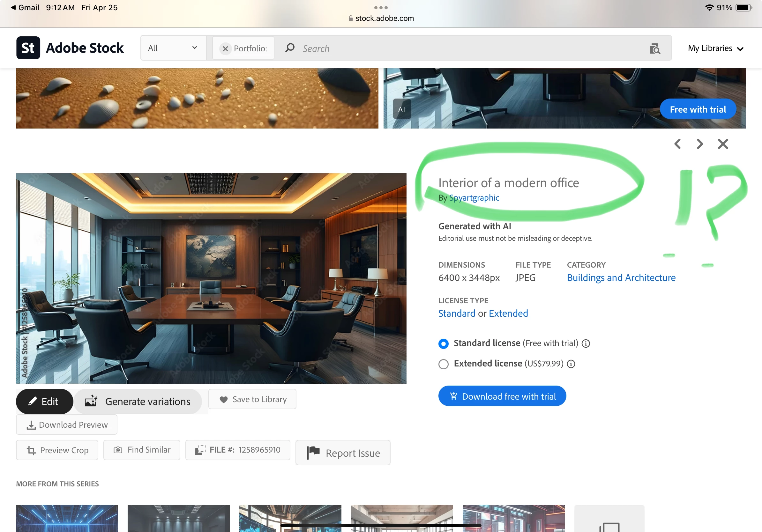The height and width of the screenshot is (532, 762).
Task: Open the Safari three-dot multitasking menu
Action: pyautogui.click(x=381, y=7)
